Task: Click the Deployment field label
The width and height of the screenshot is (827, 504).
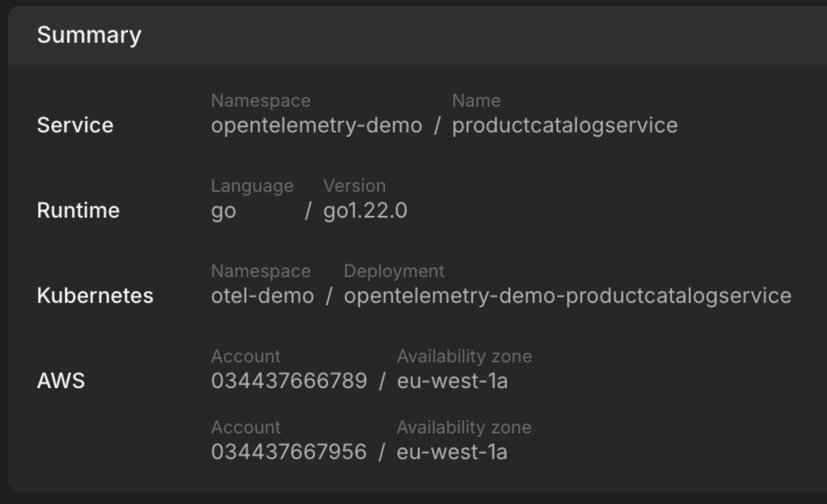Action: pos(394,272)
